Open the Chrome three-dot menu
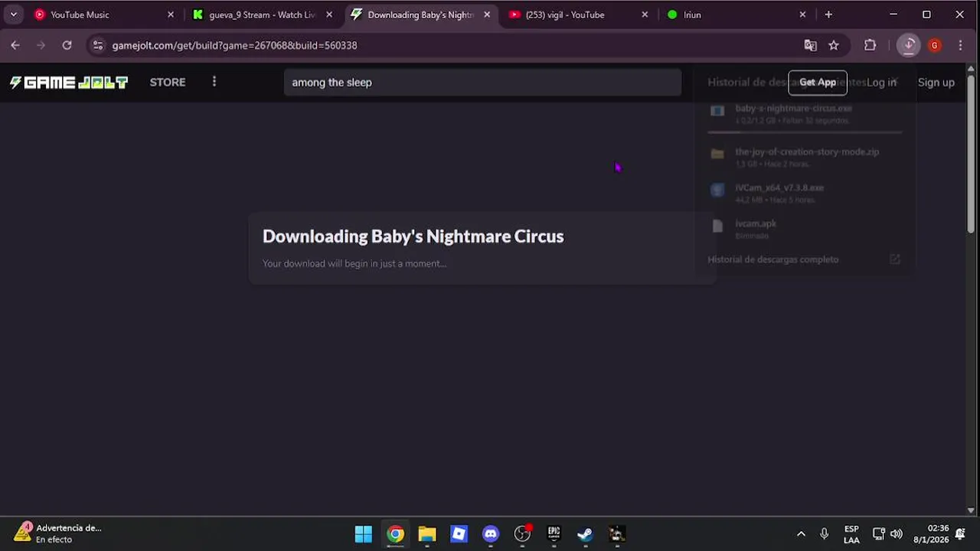 [x=960, y=45]
